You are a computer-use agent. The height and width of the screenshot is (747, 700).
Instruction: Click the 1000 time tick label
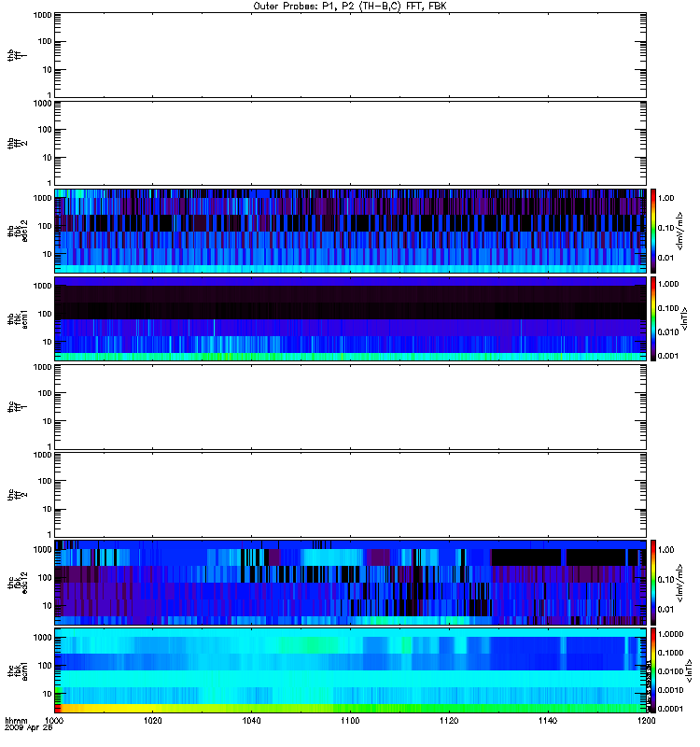[x=54, y=720]
